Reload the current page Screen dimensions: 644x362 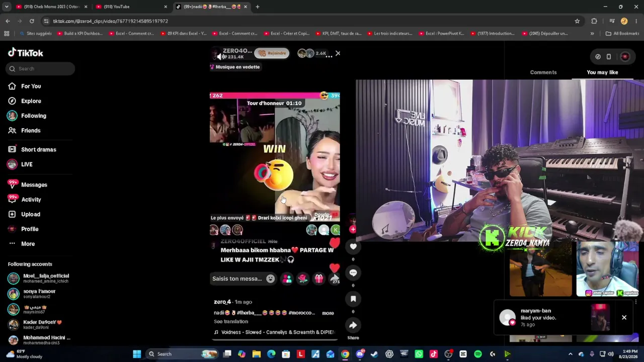coord(32,21)
